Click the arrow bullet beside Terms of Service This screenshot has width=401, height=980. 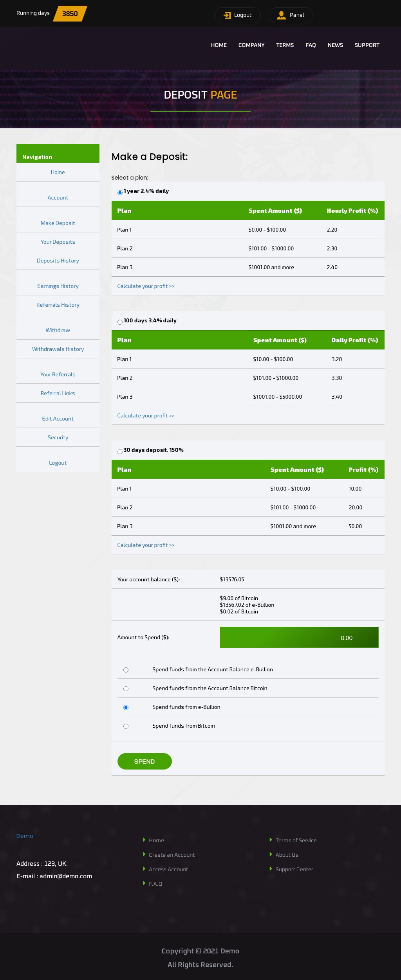271,840
